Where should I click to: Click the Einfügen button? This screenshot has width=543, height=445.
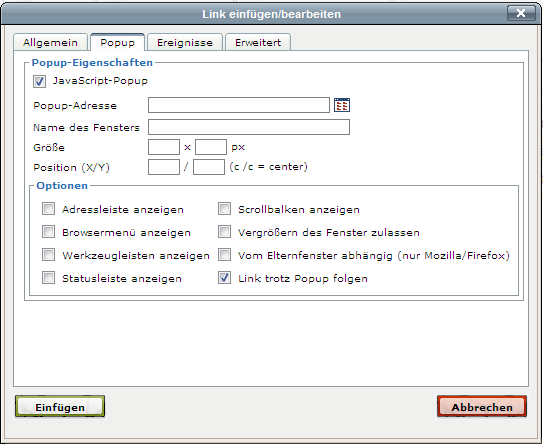pos(60,407)
